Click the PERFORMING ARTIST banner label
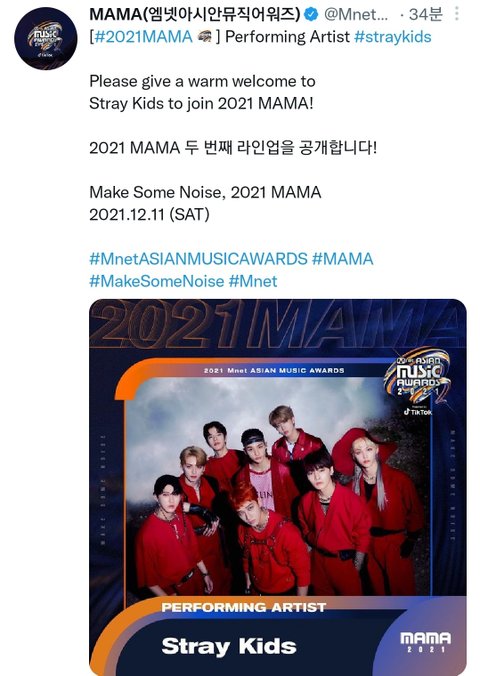 [244, 607]
